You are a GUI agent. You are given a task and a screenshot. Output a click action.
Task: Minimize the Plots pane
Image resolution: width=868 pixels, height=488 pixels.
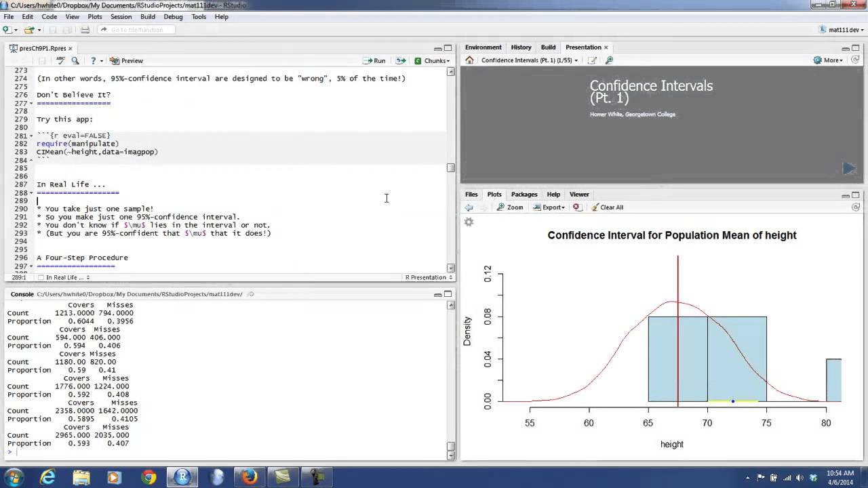tap(846, 195)
